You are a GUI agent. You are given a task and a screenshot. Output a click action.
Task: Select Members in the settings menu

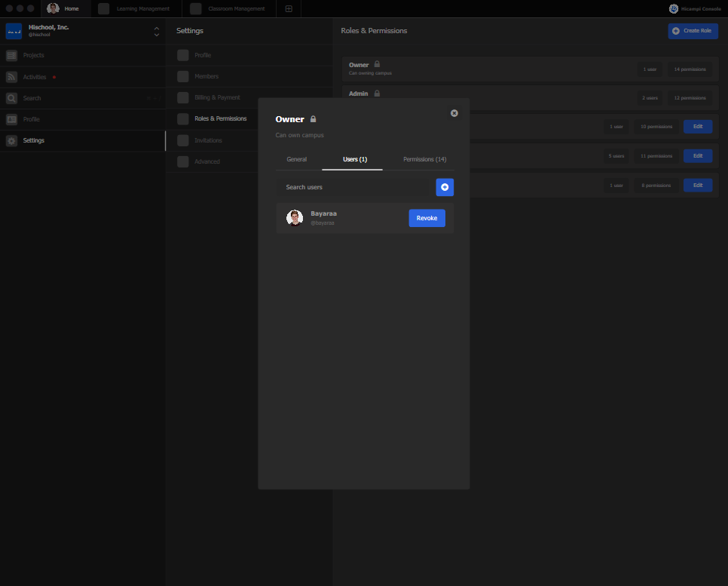tap(206, 76)
